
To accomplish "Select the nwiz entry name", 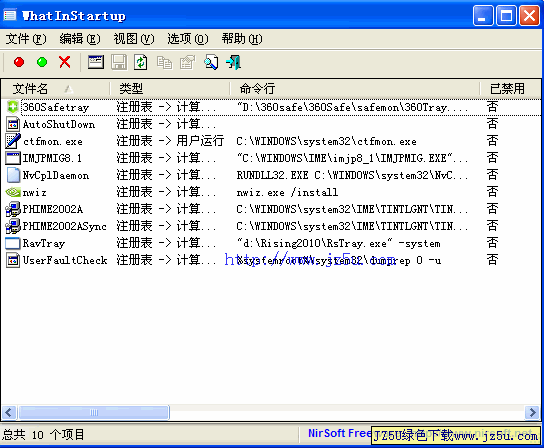I will pyautogui.click(x=34, y=192).
